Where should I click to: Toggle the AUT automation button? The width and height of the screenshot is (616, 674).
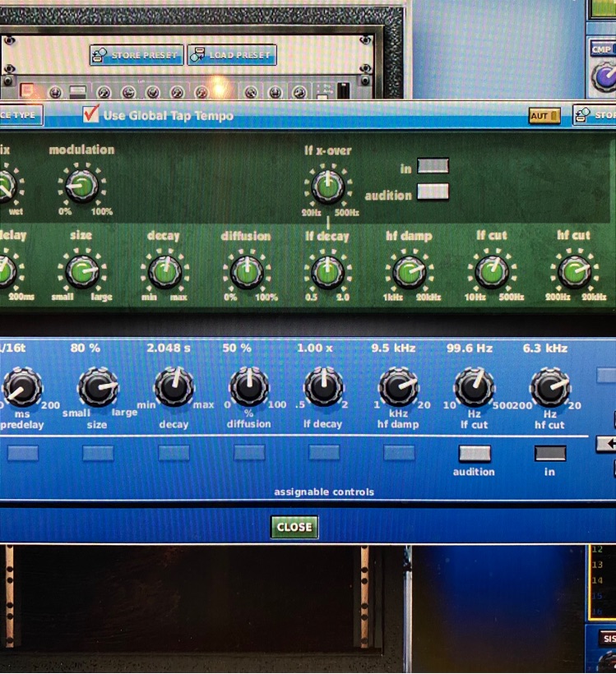(544, 116)
